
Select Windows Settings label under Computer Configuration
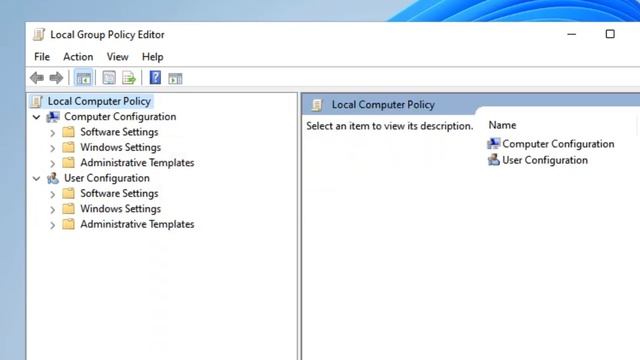point(120,147)
